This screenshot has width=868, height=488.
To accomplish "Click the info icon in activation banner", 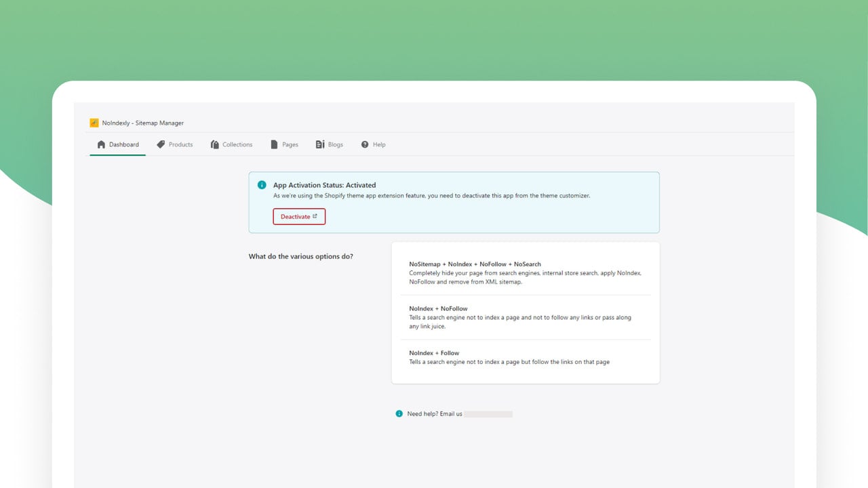I will [262, 185].
